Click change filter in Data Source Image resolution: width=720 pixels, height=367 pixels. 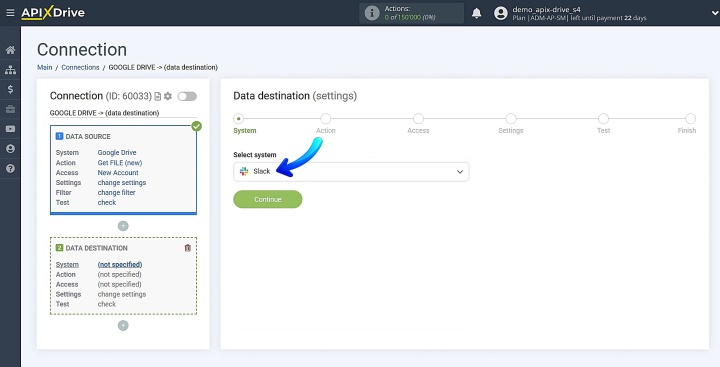click(117, 192)
